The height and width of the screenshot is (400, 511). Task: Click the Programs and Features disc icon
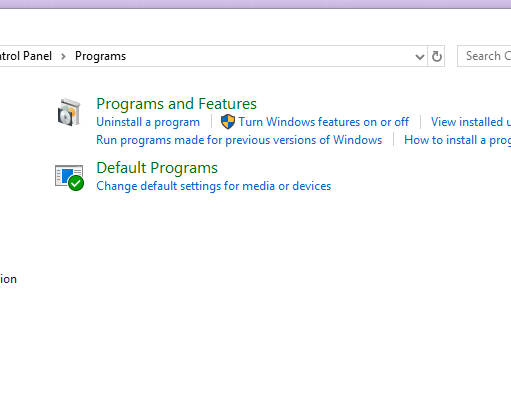[x=69, y=112]
